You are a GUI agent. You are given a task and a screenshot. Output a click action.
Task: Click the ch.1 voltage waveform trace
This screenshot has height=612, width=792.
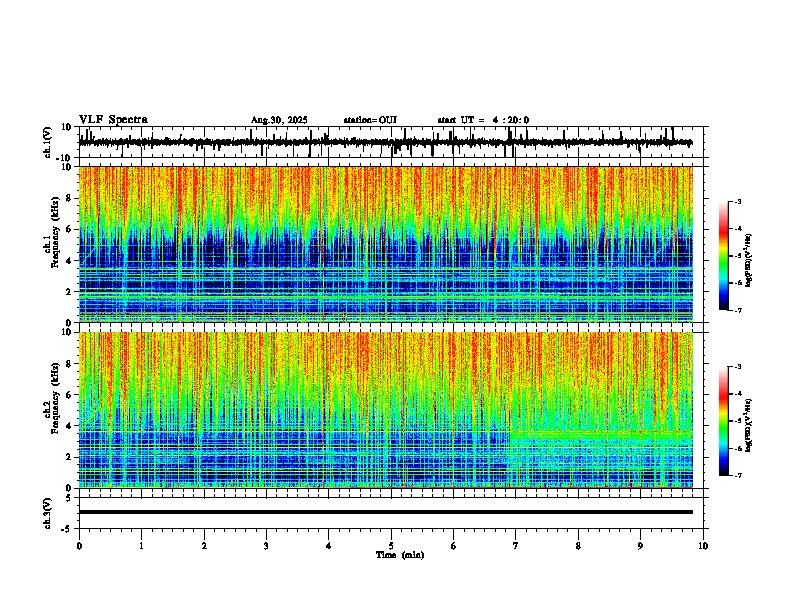coord(385,142)
